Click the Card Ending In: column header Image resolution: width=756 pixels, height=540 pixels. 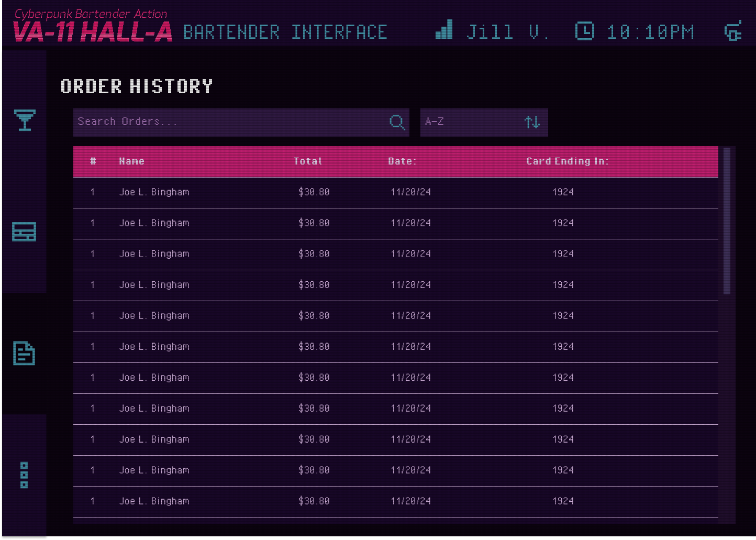tap(568, 161)
